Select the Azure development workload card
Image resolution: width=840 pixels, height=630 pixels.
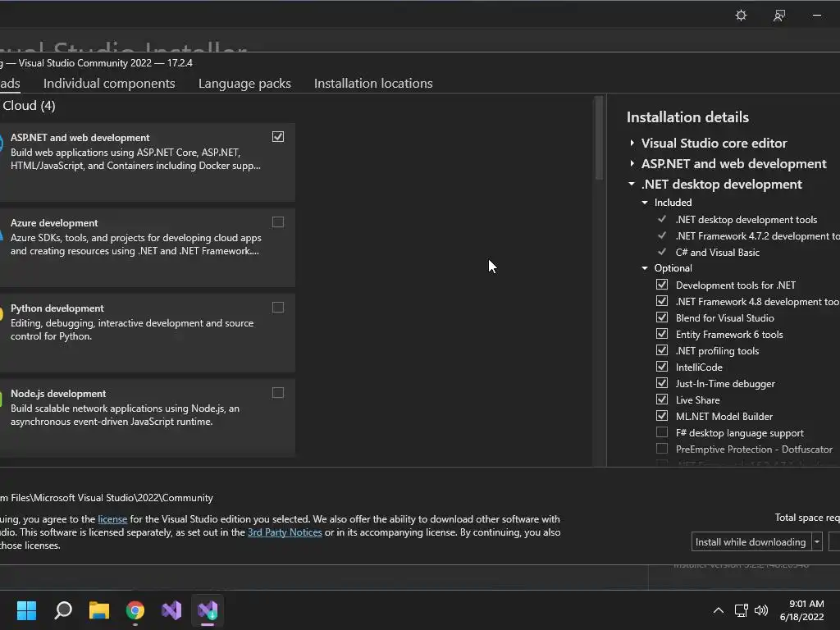tap(146, 248)
